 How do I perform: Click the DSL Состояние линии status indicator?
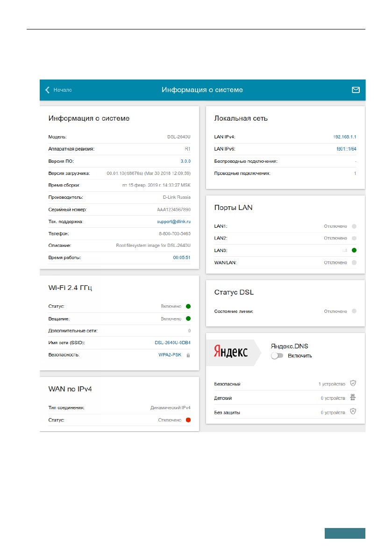[x=354, y=311]
